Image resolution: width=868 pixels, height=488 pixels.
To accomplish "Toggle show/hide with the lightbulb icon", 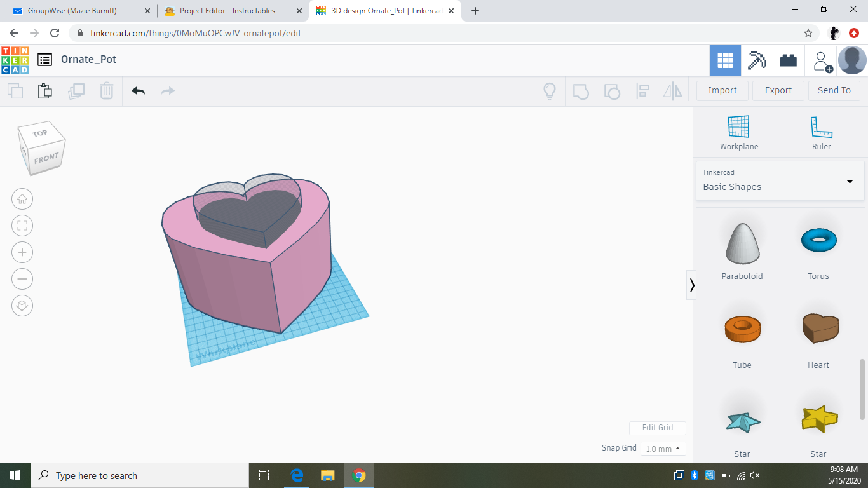I will 549,91.
